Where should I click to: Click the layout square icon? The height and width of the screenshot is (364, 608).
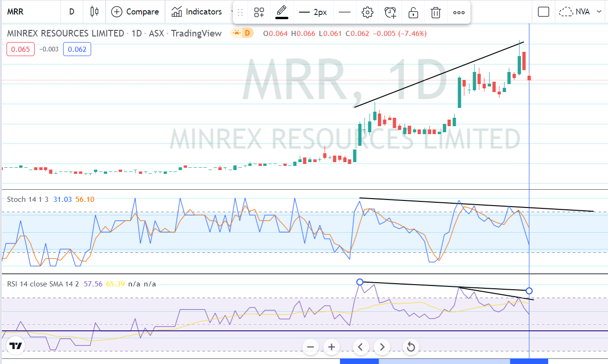[x=543, y=12]
